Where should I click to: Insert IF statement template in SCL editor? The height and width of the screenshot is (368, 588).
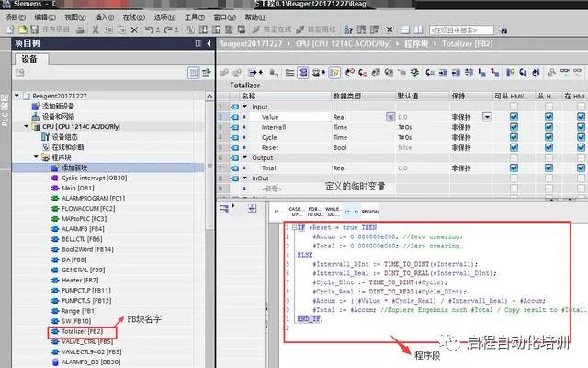click(x=279, y=211)
